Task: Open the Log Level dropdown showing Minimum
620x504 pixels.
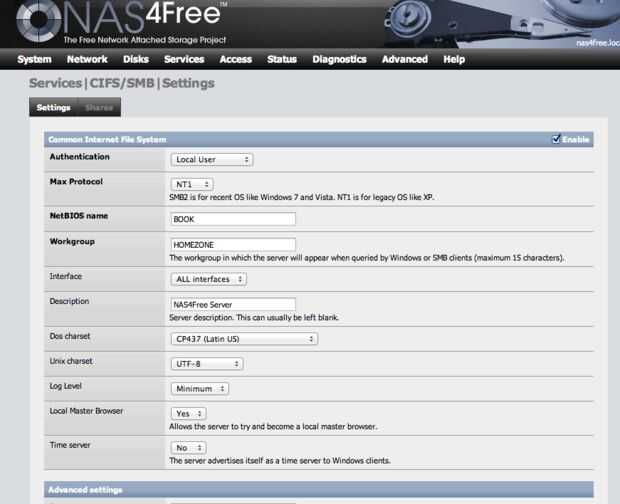Action: click(x=200, y=389)
